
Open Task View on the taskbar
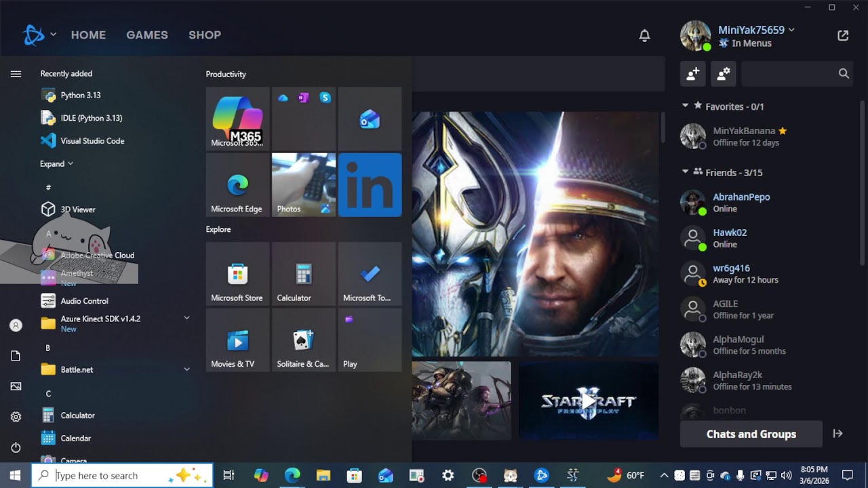point(229,475)
